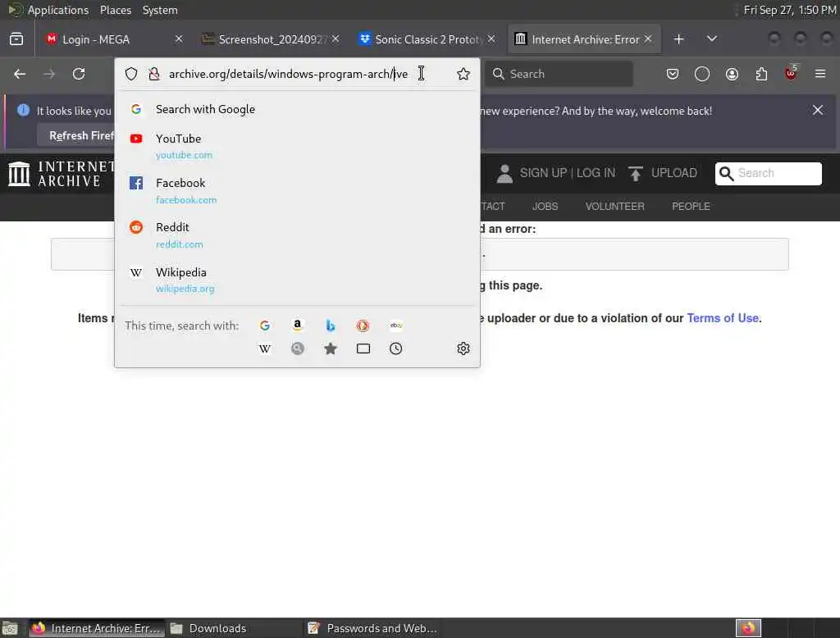The image size is (840, 638).
Task: Click the circular toolbar icon beside Pocket
Action: tap(702, 74)
